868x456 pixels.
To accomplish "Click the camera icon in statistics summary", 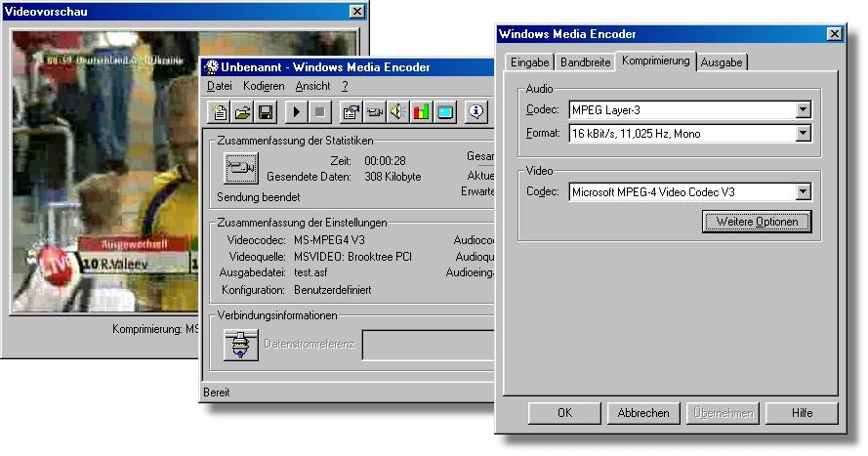I will pyautogui.click(x=241, y=168).
